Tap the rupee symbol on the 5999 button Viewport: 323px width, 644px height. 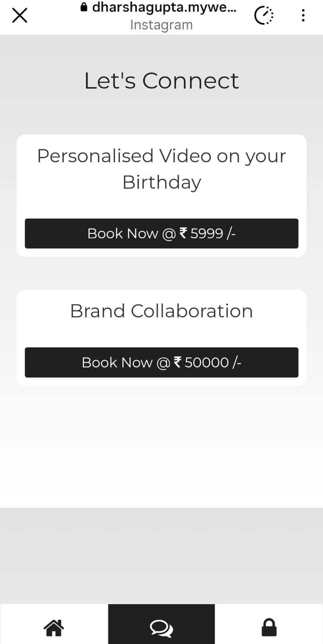pyautogui.click(x=183, y=233)
